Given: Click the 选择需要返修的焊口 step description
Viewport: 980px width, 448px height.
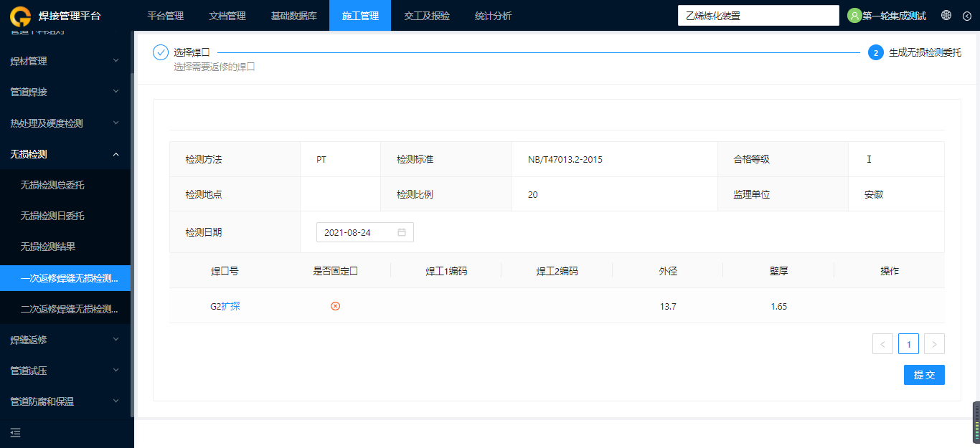Looking at the screenshot, I should click(215, 67).
